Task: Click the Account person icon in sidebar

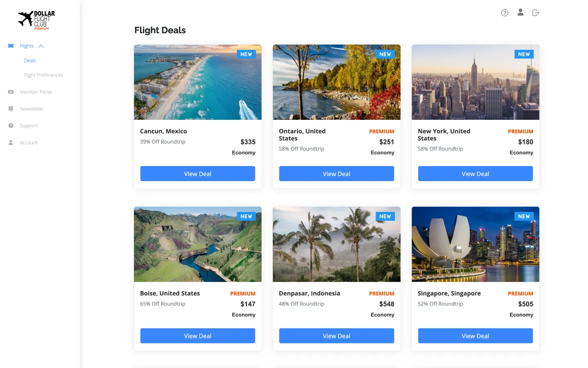Action: coord(10,142)
